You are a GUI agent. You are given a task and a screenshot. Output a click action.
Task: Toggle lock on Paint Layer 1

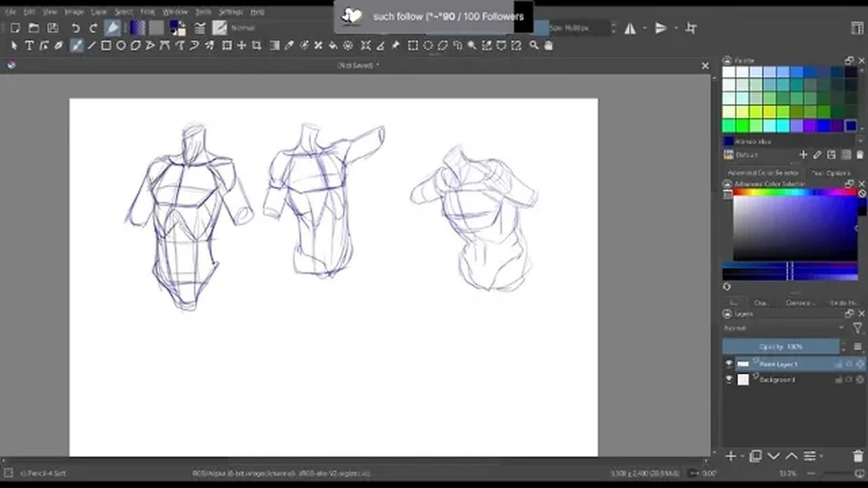tap(839, 364)
